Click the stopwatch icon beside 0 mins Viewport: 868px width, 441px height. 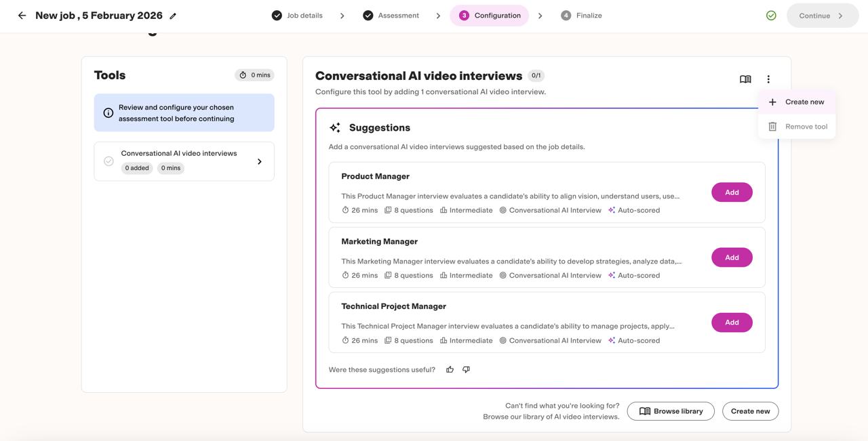243,75
